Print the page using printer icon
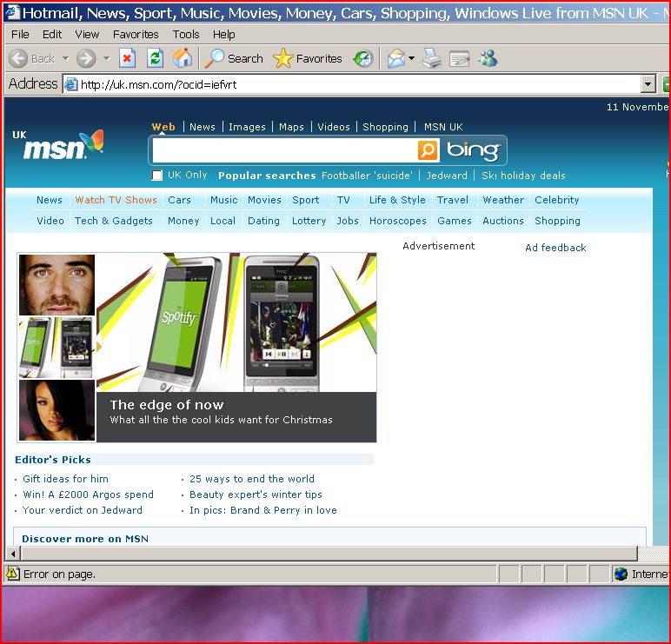The width and height of the screenshot is (671, 644). click(x=432, y=58)
